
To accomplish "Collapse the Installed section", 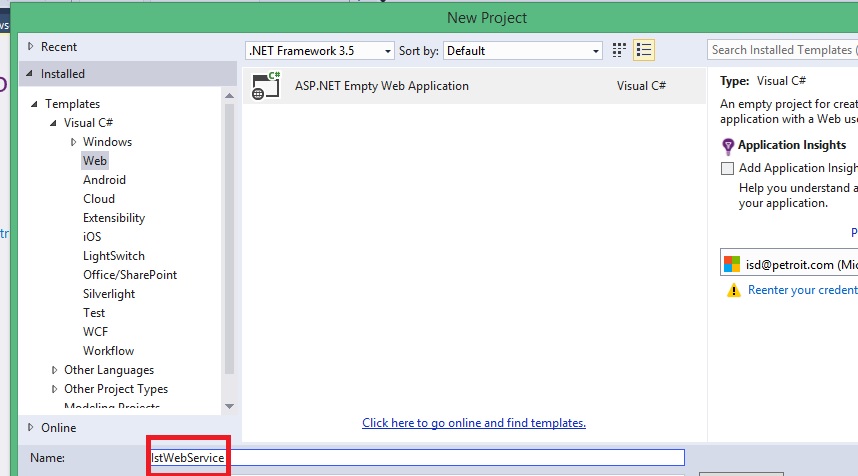I will pyautogui.click(x=30, y=73).
